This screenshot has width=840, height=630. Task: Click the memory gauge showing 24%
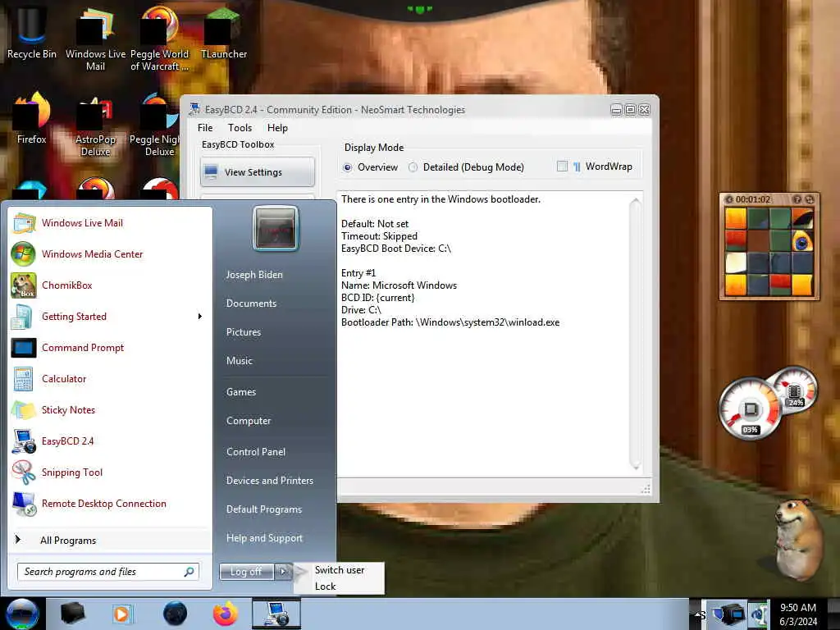795,391
